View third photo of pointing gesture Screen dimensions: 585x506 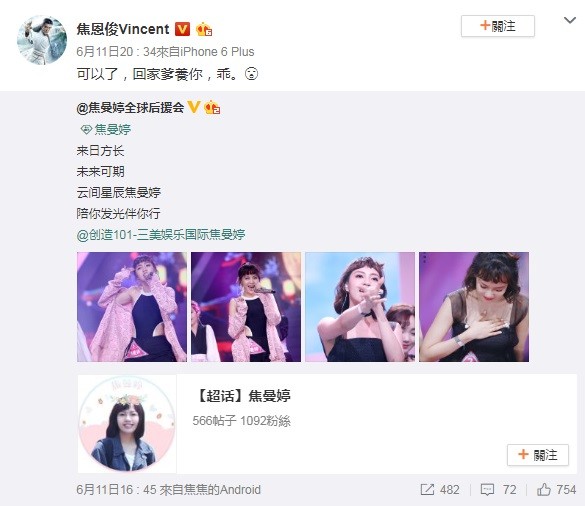(x=360, y=307)
